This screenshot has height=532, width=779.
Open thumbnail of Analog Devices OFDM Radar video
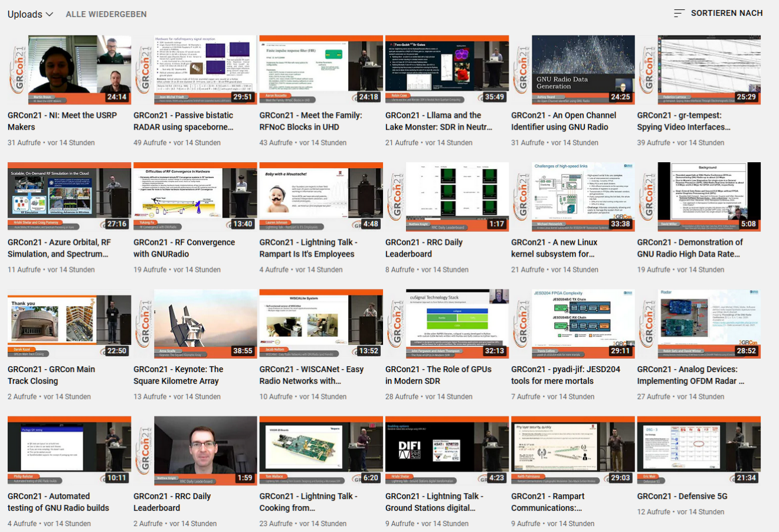click(x=699, y=324)
